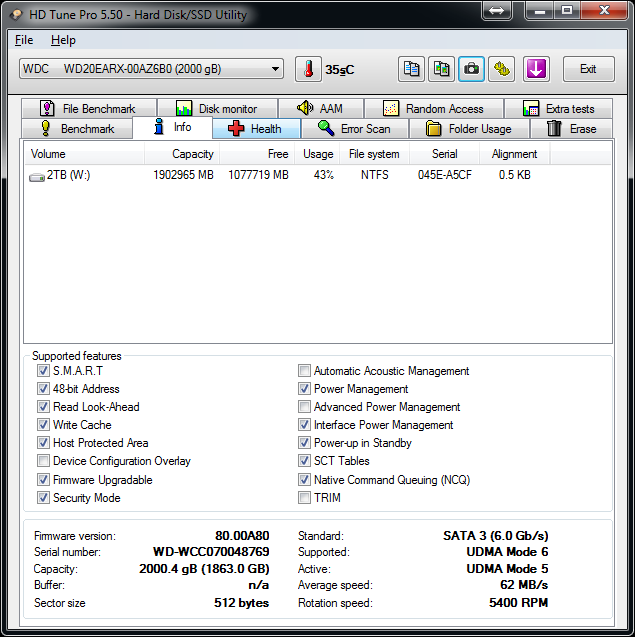Open the Error Scan tab
Screen dimensions: 635x637
(x=355, y=129)
